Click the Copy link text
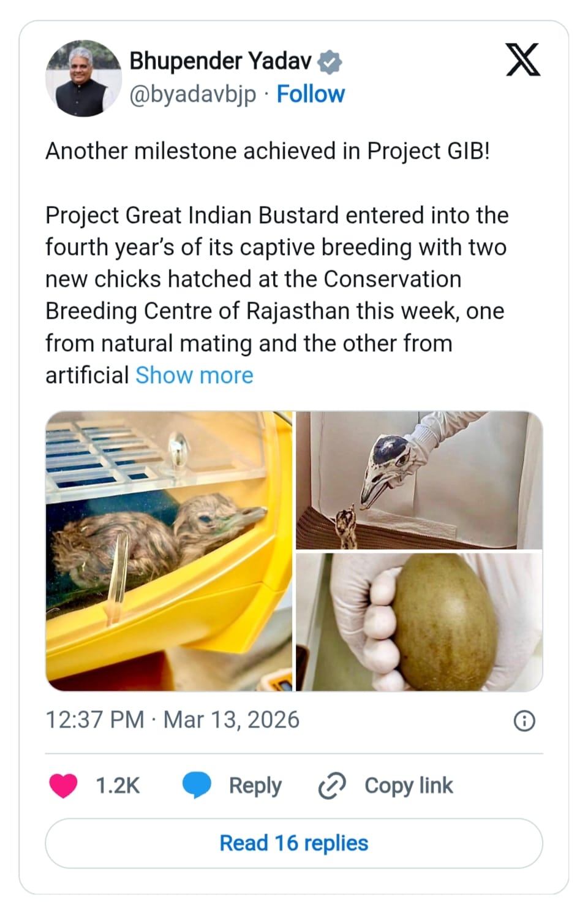This screenshot has width=588, height=912. 409,785
